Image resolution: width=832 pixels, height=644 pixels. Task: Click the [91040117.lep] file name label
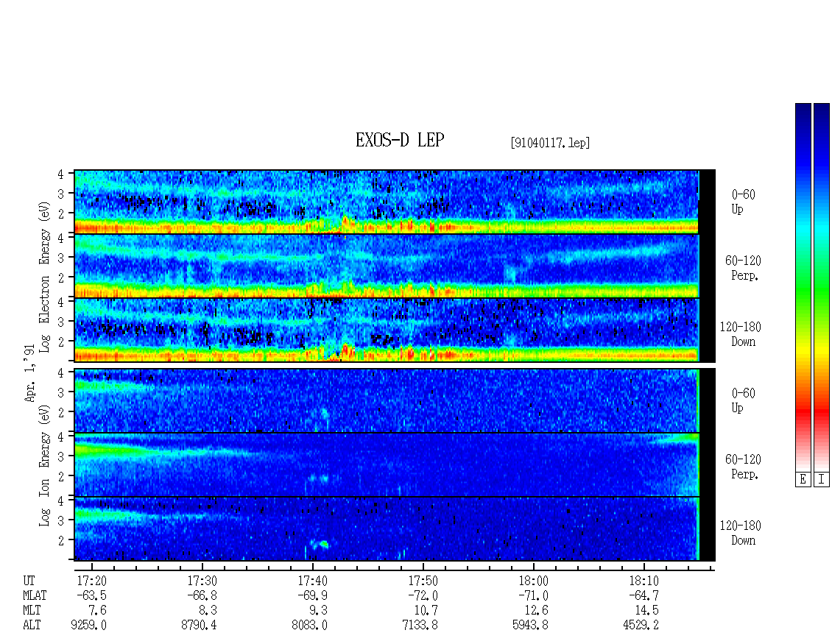click(550, 143)
